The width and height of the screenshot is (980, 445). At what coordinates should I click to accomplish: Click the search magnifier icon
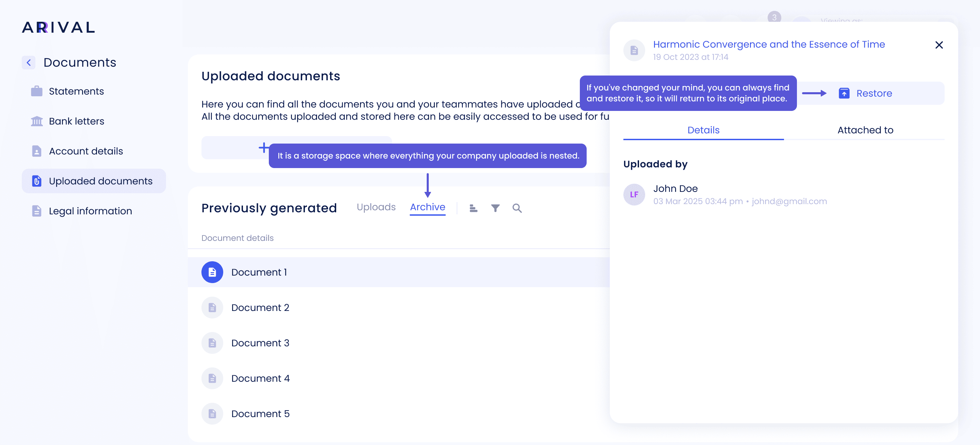tap(517, 208)
